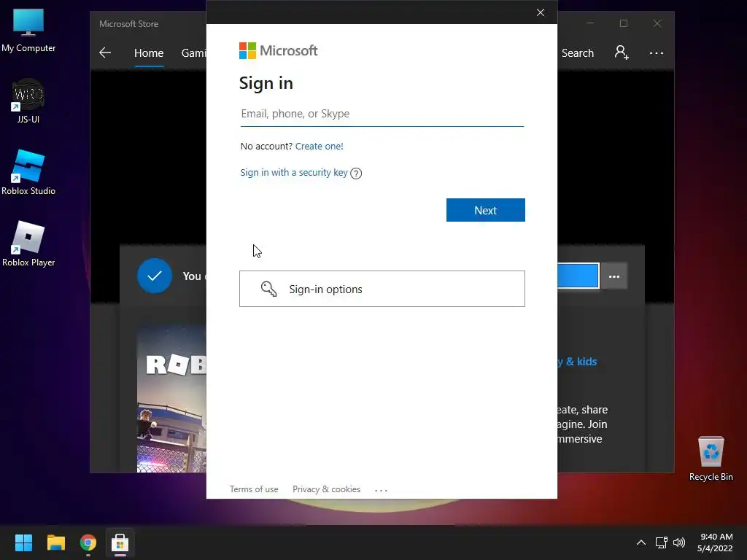Click the blue button in Store window
The width and height of the screenshot is (747, 560).
(578, 276)
